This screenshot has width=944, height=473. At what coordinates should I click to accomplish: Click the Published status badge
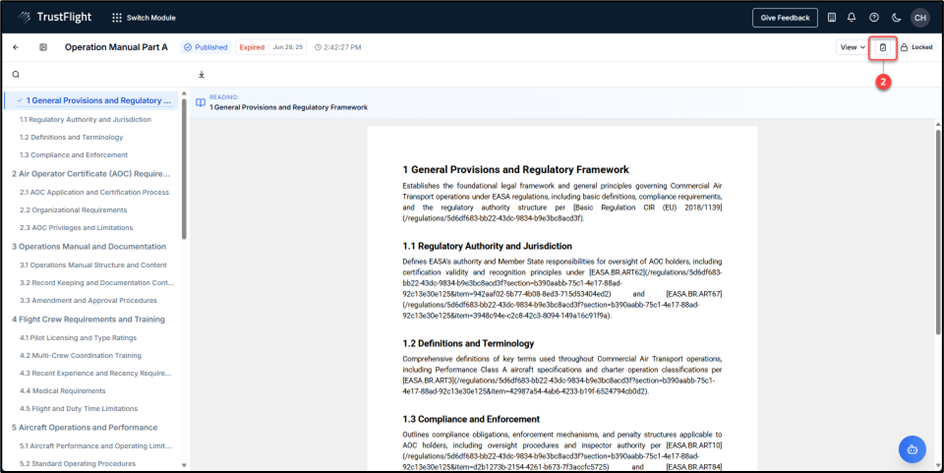click(206, 47)
